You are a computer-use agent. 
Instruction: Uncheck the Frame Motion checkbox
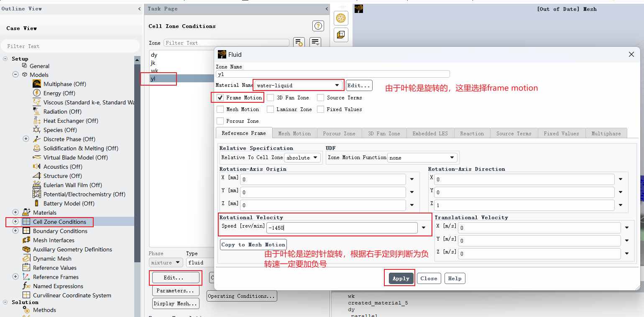click(220, 97)
